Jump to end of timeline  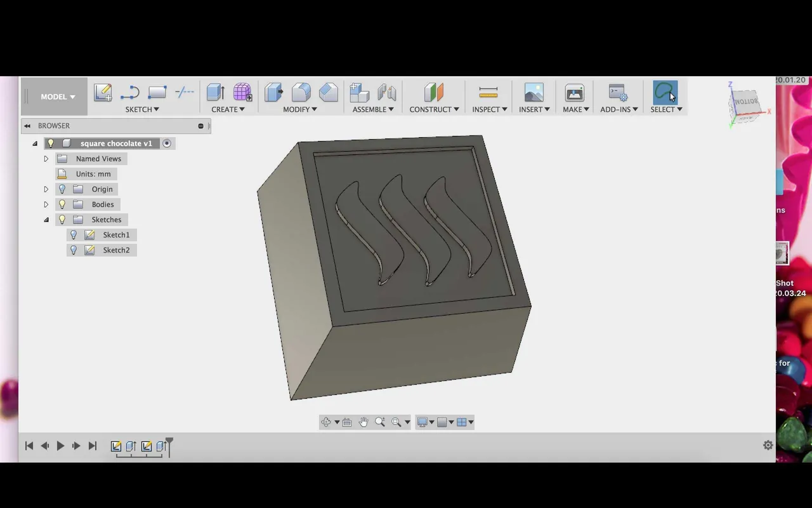click(92, 446)
